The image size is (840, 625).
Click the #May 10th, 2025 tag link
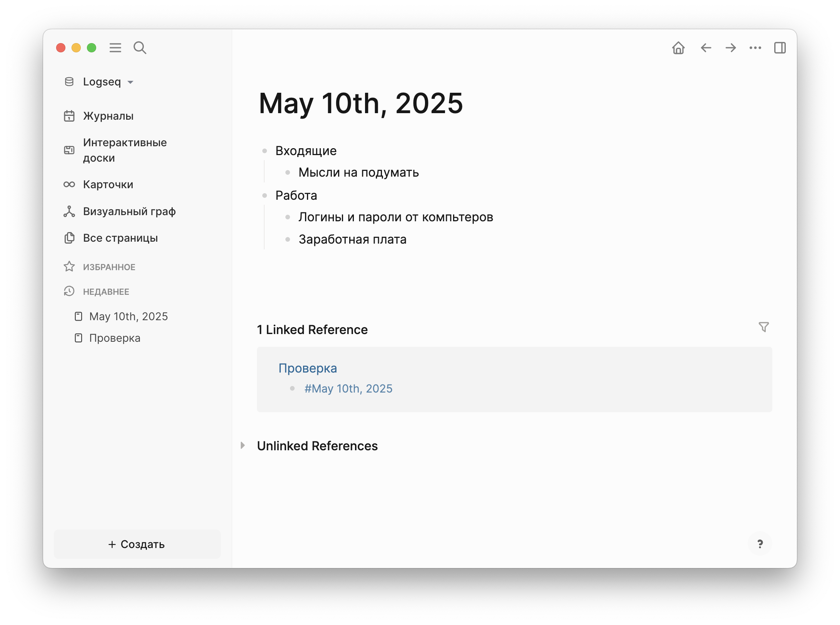pyautogui.click(x=348, y=388)
